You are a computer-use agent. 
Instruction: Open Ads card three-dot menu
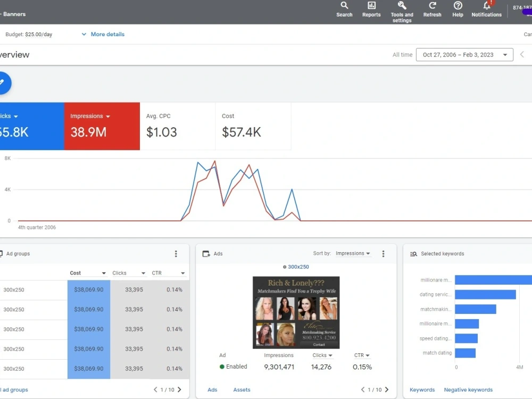coord(383,254)
